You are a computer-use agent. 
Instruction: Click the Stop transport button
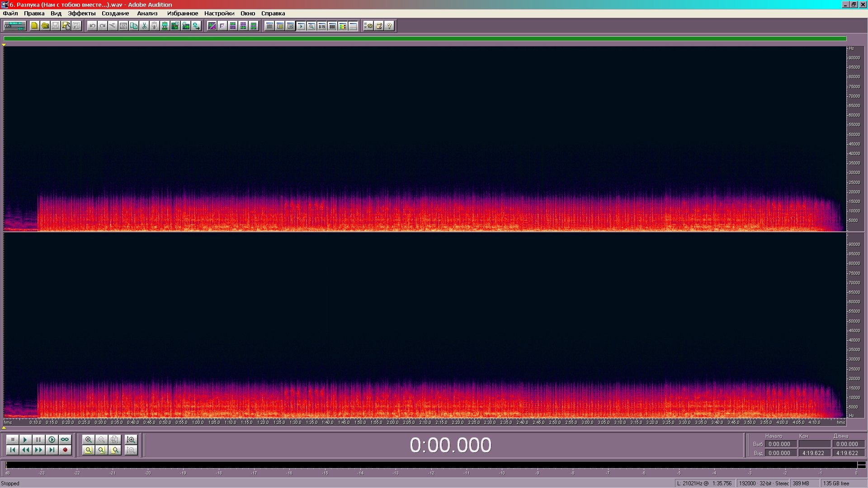coord(13,440)
